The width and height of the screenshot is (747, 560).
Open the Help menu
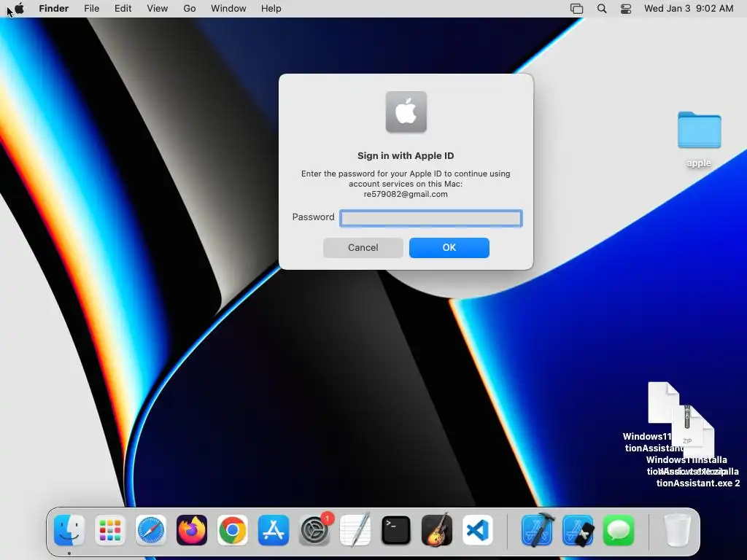pyautogui.click(x=271, y=9)
